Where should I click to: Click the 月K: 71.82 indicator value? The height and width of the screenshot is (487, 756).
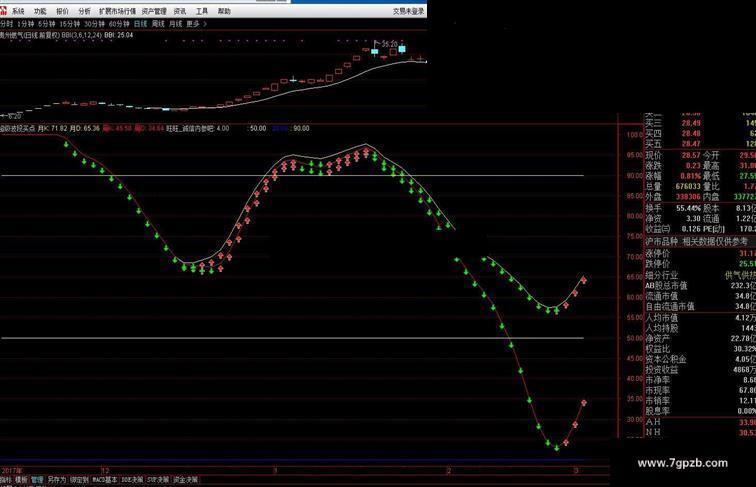53,128
